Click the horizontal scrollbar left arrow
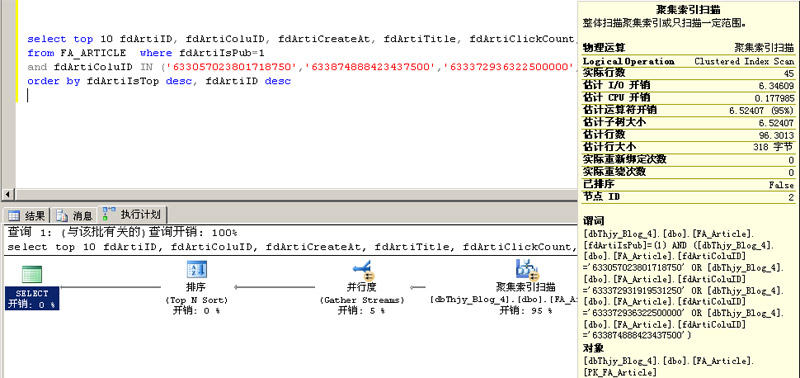The image size is (800, 378). pyautogui.click(x=8, y=195)
